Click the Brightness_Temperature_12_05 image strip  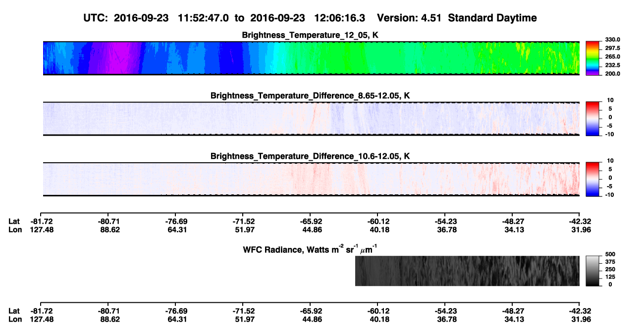pos(312,58)
